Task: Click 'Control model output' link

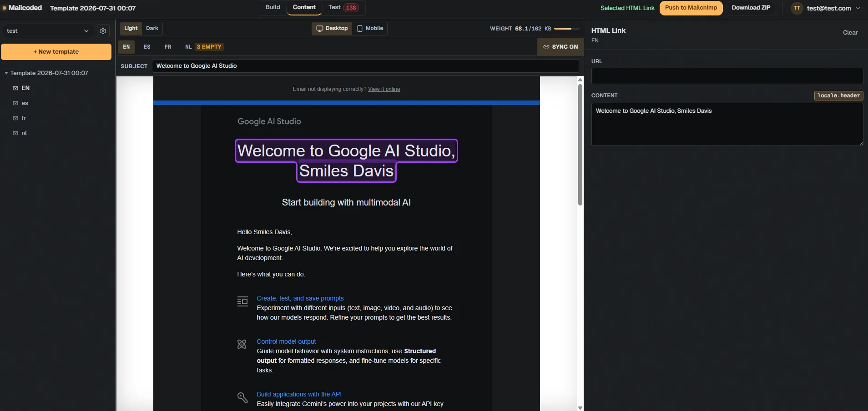Action: pos(286,341)
